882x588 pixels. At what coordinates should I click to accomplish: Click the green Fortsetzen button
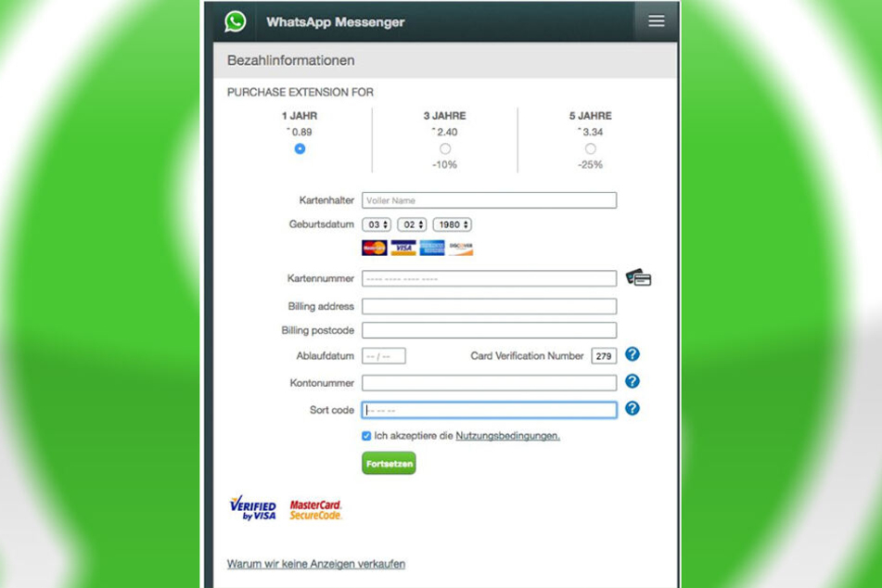click(x=389, y=463)
